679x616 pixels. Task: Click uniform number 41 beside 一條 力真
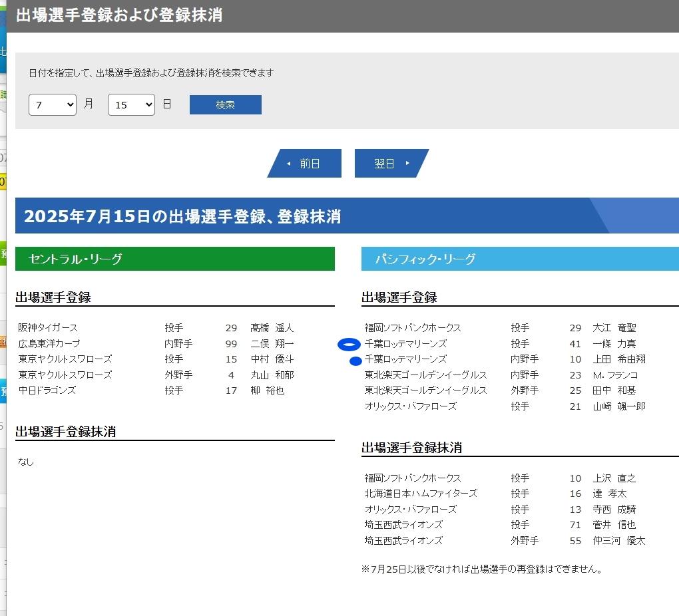(x=575, y=344)
